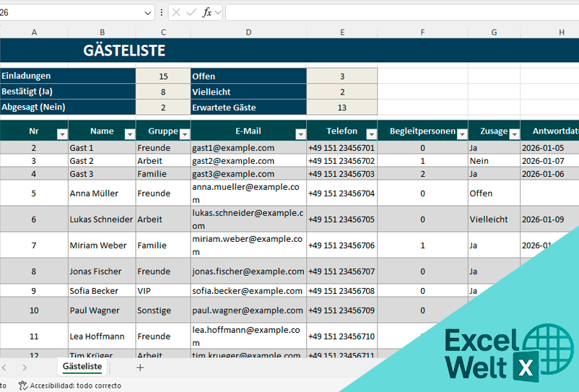Select the Bestätigt value 8

[163, 92]
